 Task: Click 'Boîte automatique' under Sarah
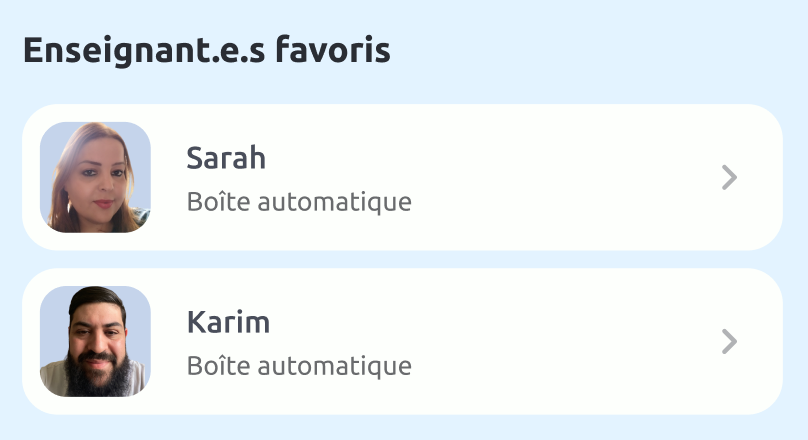299,201
